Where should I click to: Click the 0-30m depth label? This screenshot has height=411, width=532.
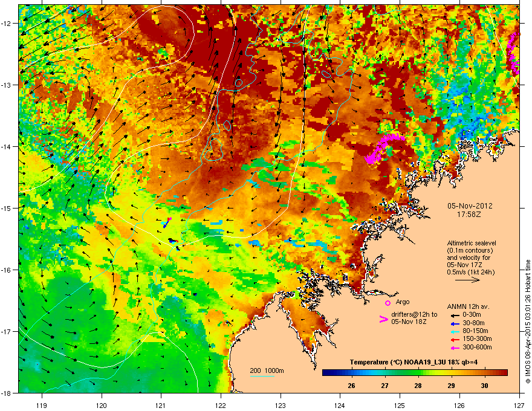tap(472, 315)
